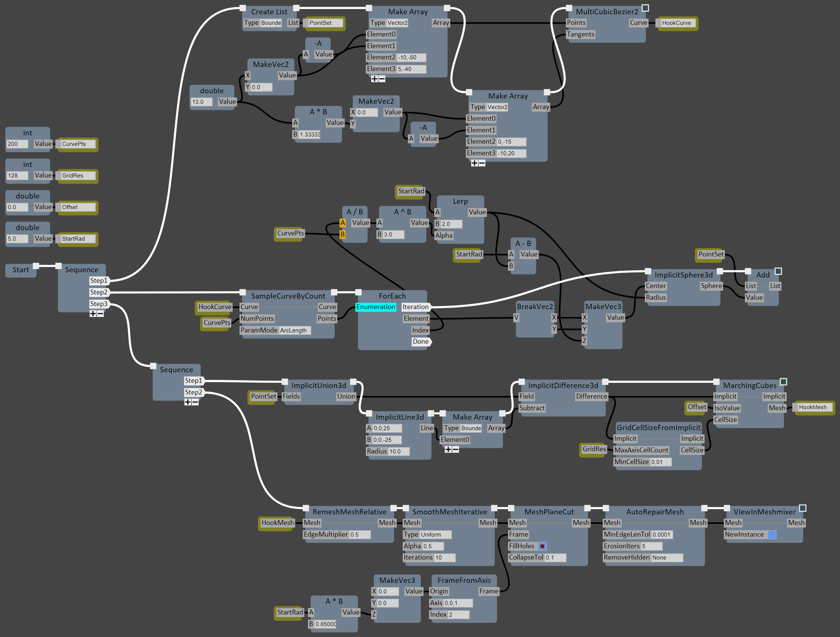The image size is (840, 637).
Task: Click the plus icon on the top Make Array node
Action: 375,79
